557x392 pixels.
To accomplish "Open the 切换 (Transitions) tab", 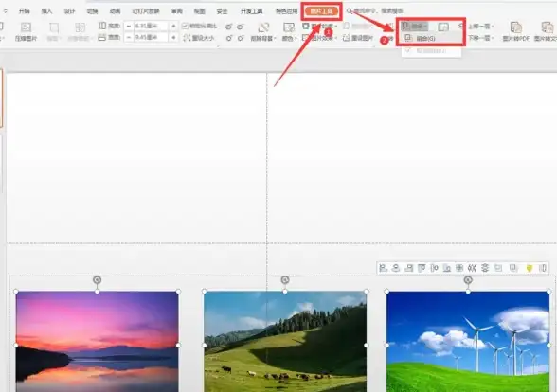I will [x=92, y=11].
